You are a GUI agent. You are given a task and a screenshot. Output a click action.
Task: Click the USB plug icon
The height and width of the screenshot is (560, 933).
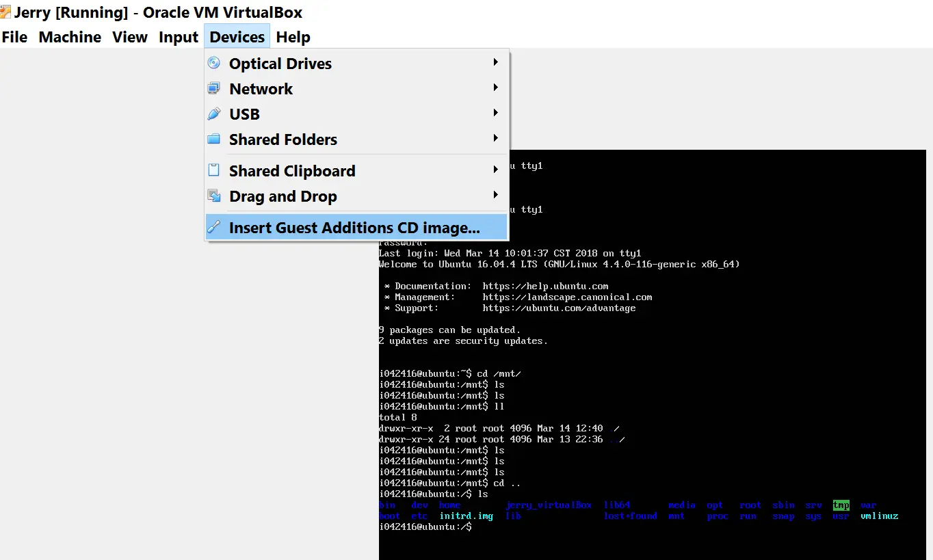(x=214, y=114)
